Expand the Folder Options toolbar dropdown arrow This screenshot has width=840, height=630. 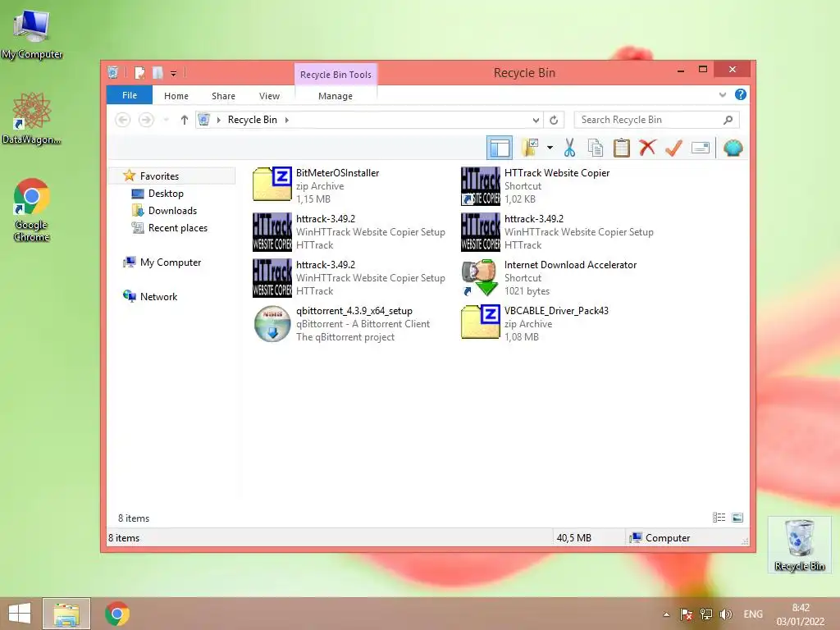click(x=550, y=148)
